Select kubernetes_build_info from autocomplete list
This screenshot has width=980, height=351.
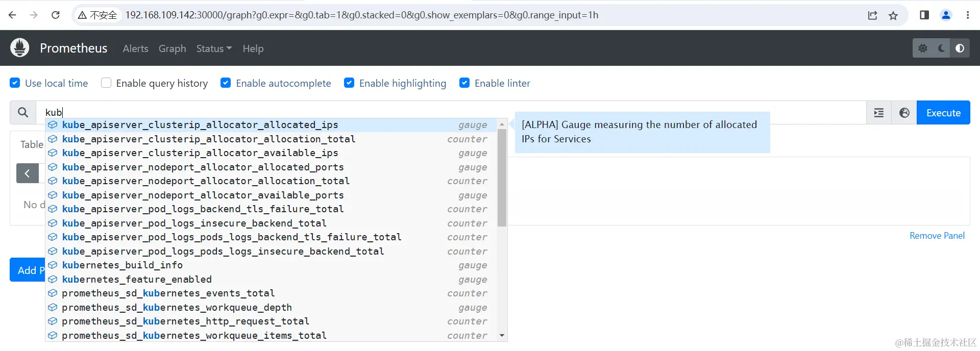point(122,265)
